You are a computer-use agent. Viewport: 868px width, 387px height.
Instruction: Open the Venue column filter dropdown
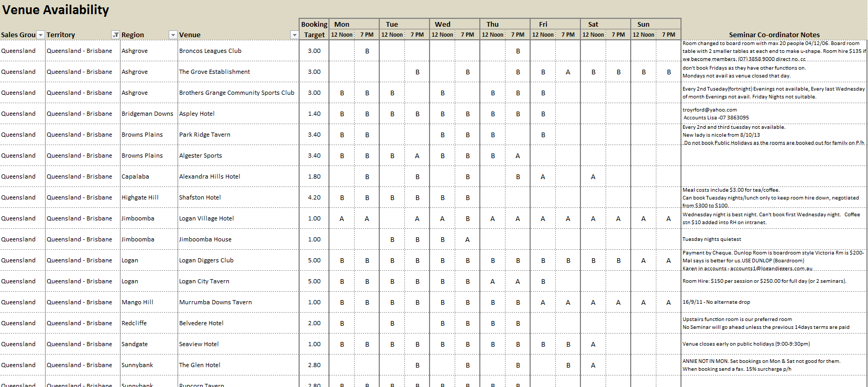294,35
